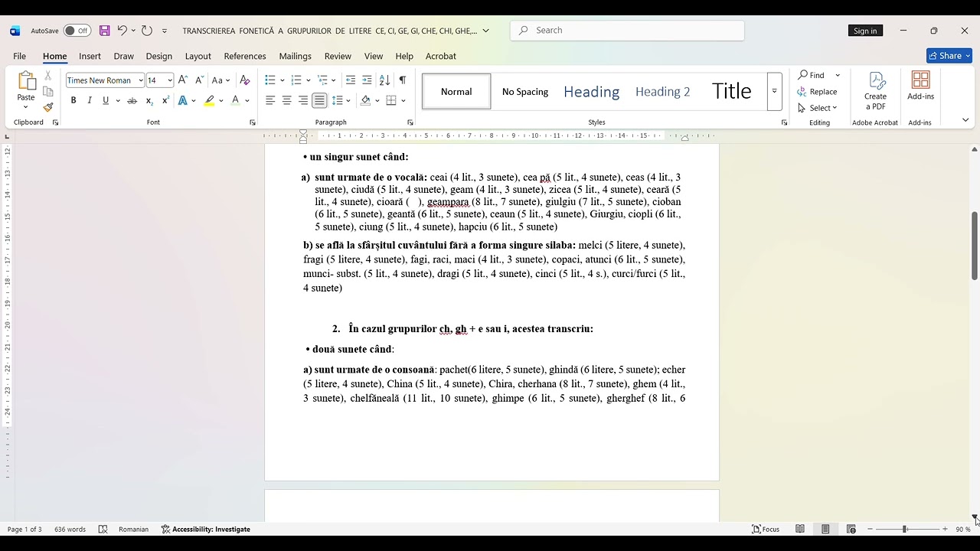
Task: Switch to Layout tab
Action: pos(198,56)
